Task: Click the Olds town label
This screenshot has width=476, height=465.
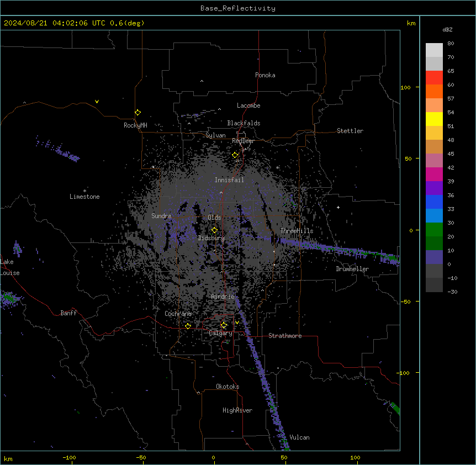Action: 214,218
